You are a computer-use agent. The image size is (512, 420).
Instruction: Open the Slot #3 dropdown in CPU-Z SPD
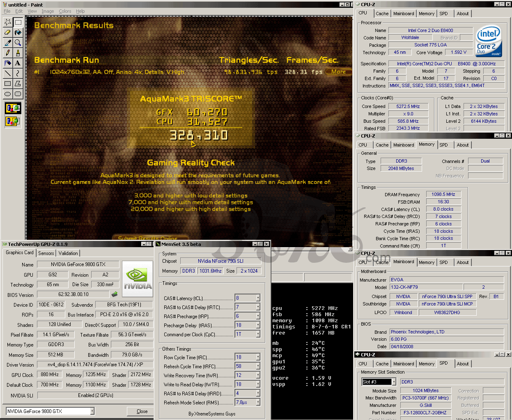(x=393, y=382)
